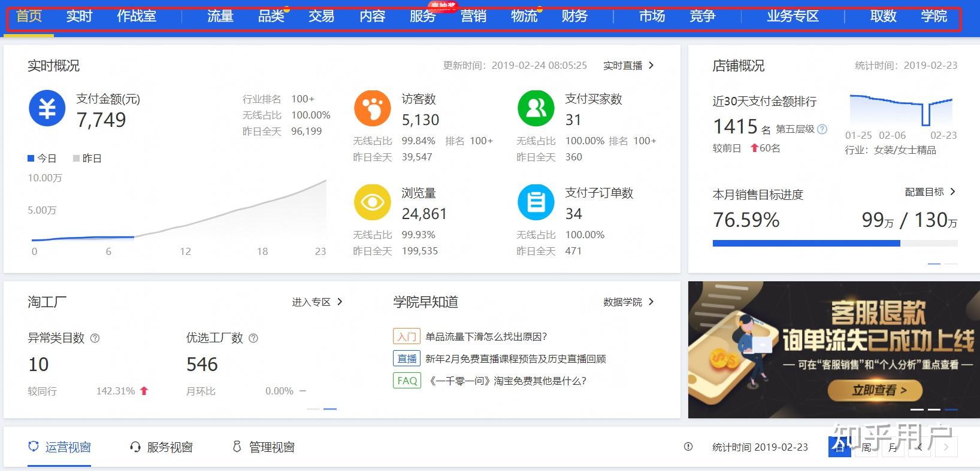The width and height of the screenshot is (980, 471).
Task: Open help for 第五层级 ranking
Action: pos(822,129)
